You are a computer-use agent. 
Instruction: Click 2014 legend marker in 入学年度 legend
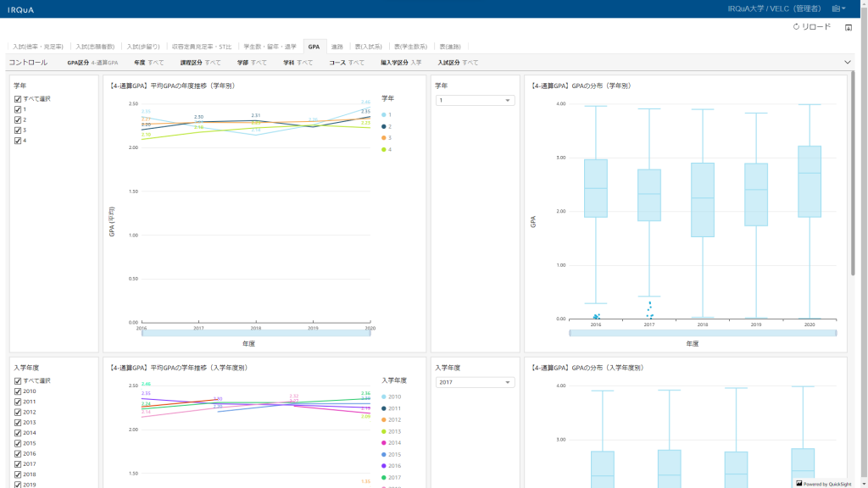point(384,442)
